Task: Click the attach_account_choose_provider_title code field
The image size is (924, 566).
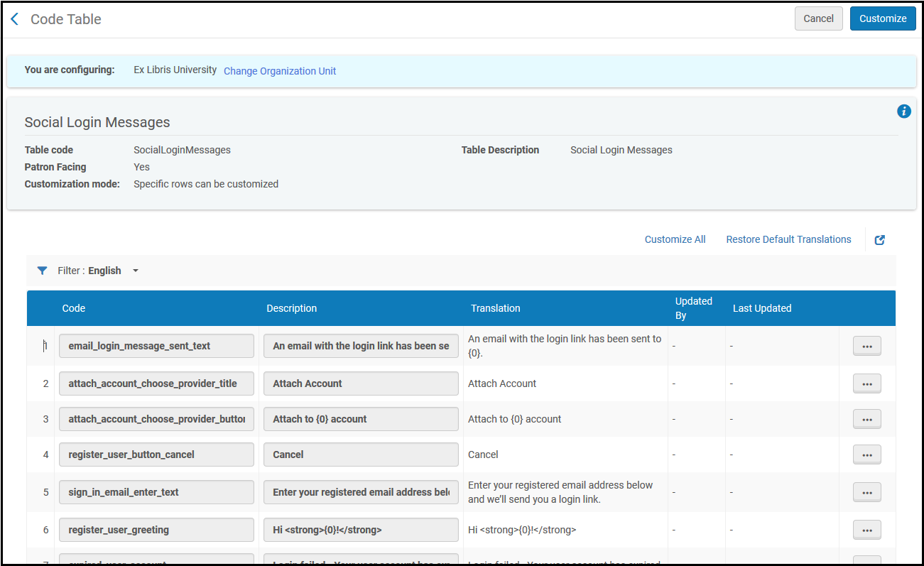Action: [156, 383]
